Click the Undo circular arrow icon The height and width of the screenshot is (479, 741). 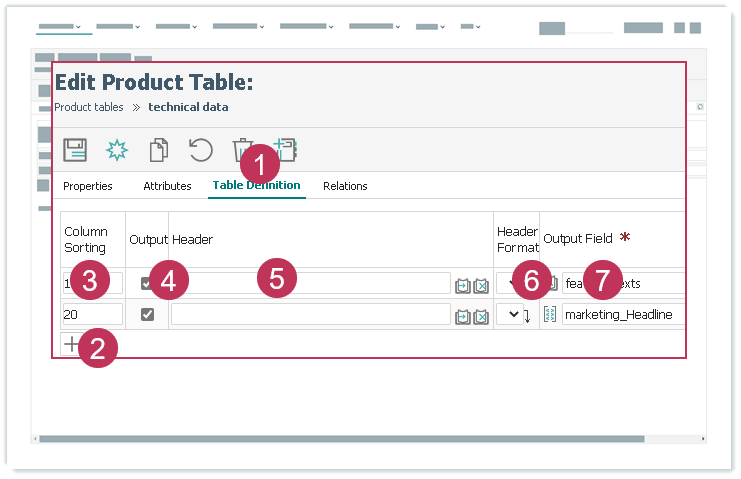click(200, 150)
